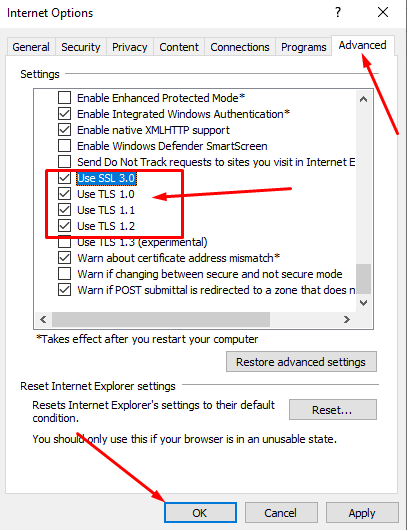407x530 pixels.
Task: Click the settings list scroll down arrow
Action: (x=363, y=303)
